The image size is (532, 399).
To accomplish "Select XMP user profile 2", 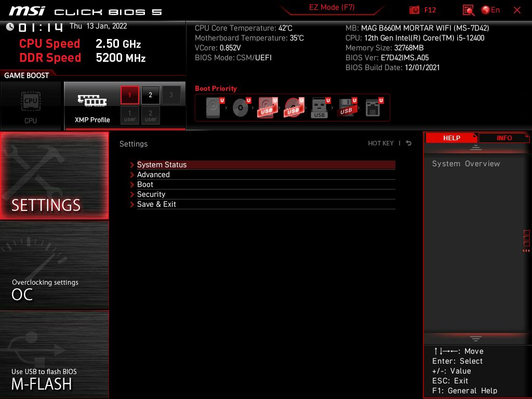I will tap(150, 116).
